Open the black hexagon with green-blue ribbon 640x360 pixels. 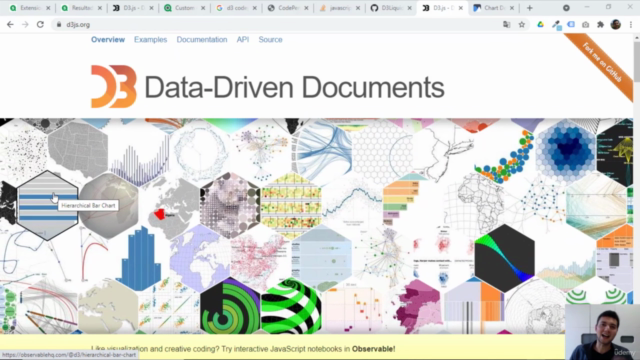coord(504,258)
